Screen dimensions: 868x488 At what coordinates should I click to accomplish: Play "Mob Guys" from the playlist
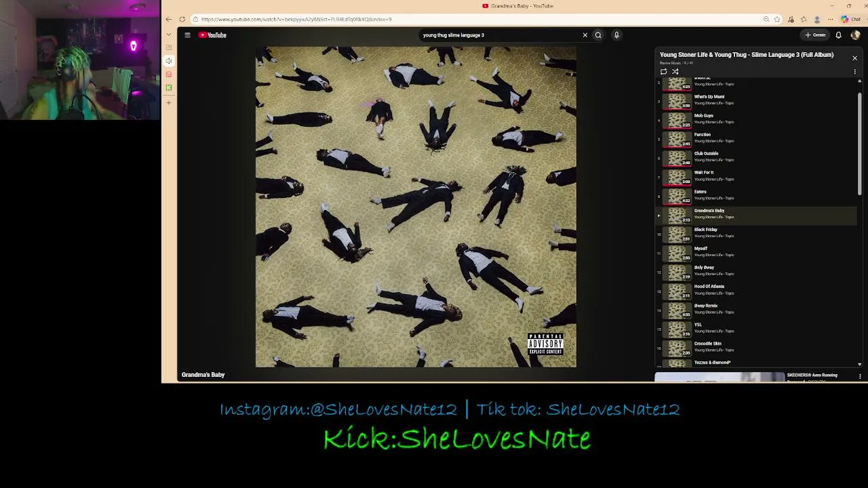[x=756, y=119]
